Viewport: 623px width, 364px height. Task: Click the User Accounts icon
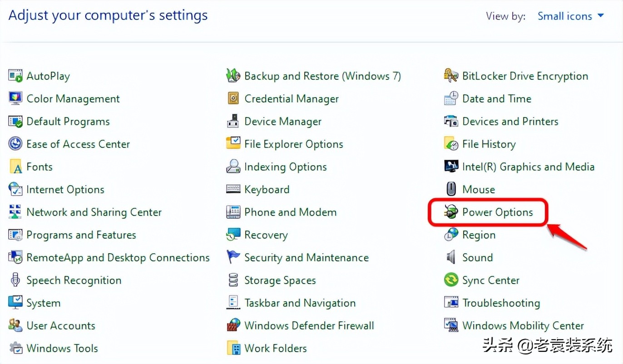tap(15, 325)
